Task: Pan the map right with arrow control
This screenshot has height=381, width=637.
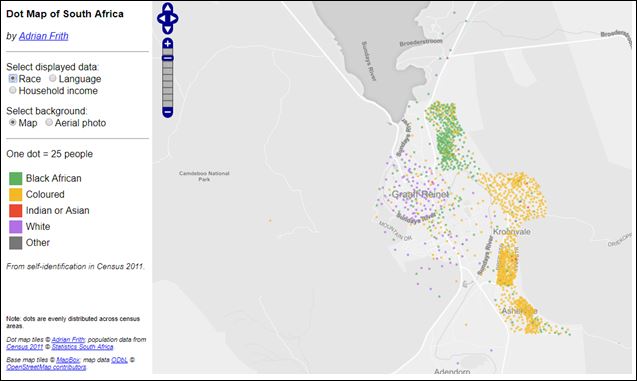Action: pyautogui.click(x=174, y=18)
